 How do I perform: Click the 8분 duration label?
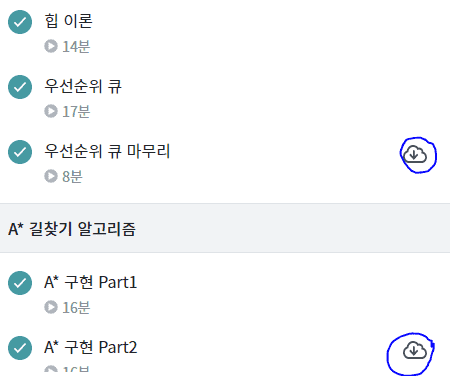[72, 176]
